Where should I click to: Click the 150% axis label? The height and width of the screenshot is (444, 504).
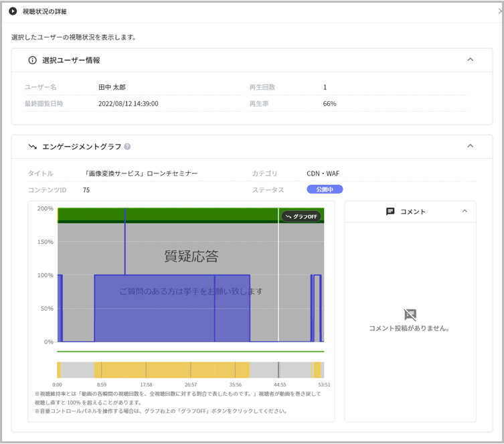pyautogui.click(x=45, y=242)
